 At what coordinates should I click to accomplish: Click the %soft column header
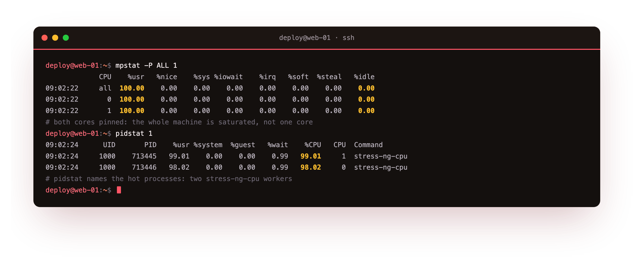click(298, 77)
